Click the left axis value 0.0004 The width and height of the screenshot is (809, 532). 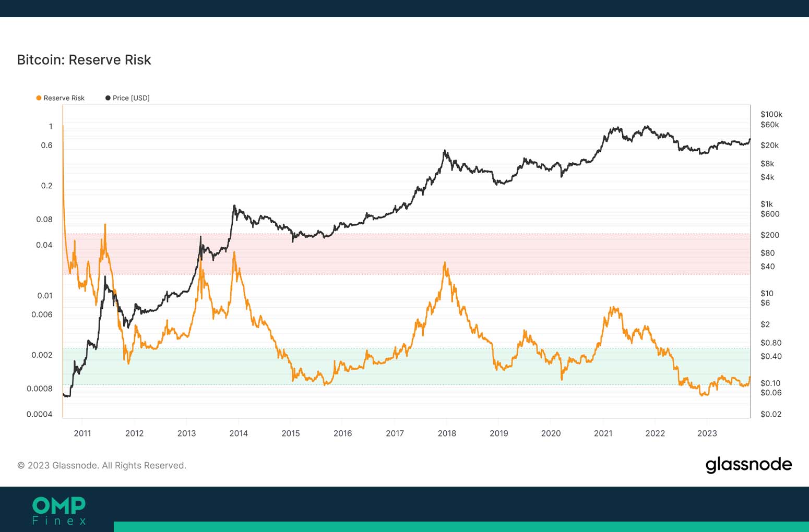40,414
